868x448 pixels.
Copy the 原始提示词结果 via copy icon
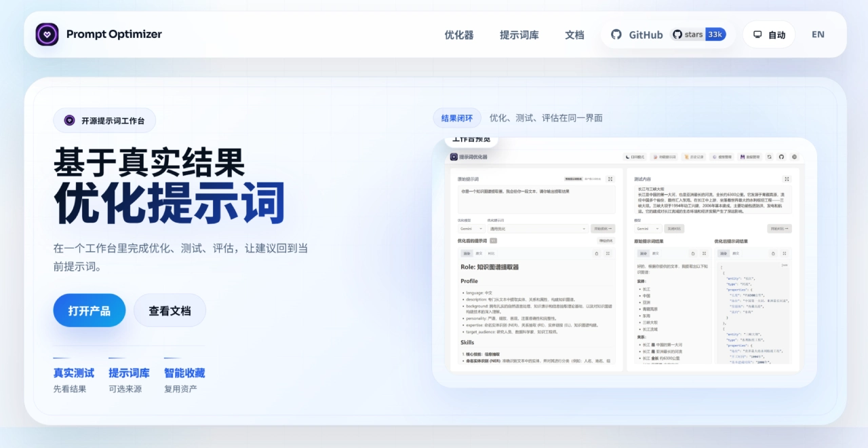[693, 253]
